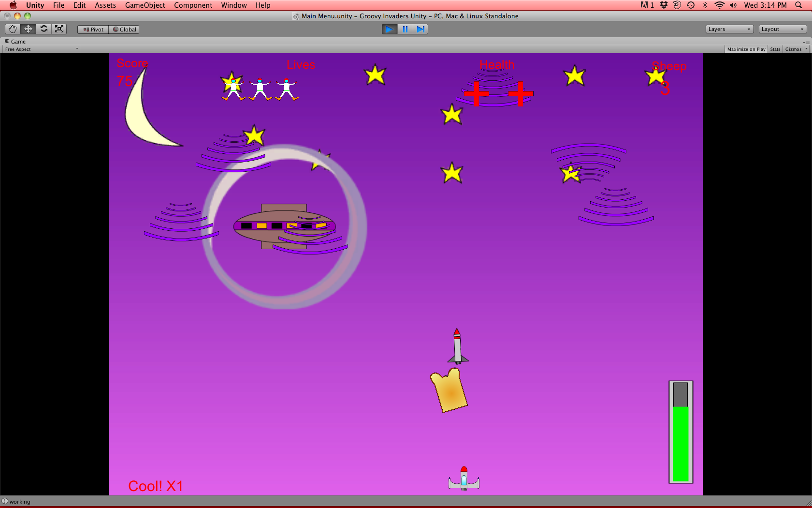
Task: Open the GameObject menu
Action: pos(145,5)
